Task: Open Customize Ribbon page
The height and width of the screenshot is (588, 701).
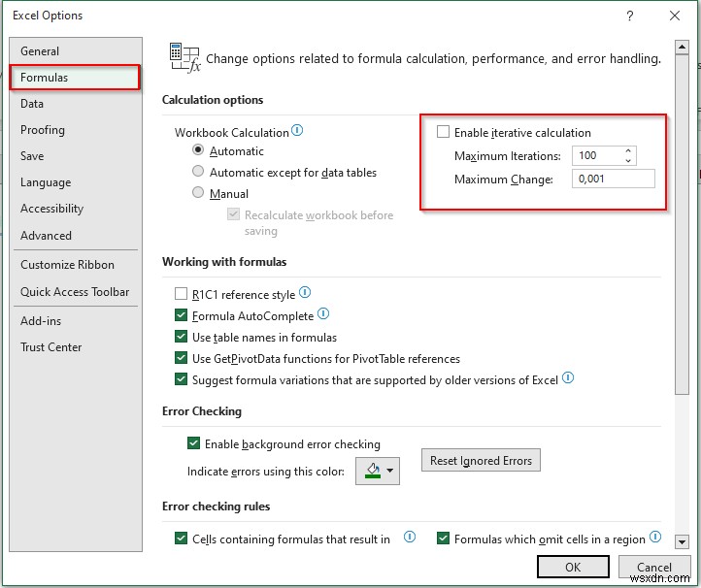Action: (76, 265)
